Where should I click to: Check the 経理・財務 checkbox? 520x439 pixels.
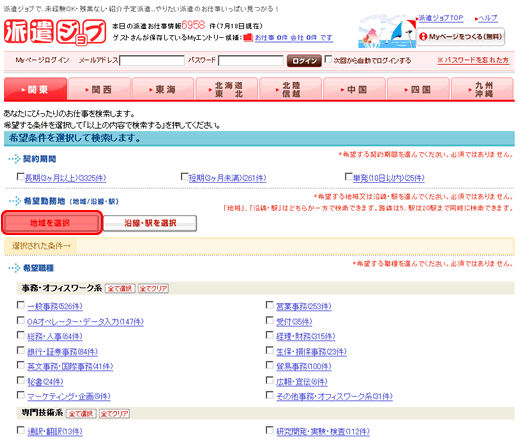tap(270, 335)
